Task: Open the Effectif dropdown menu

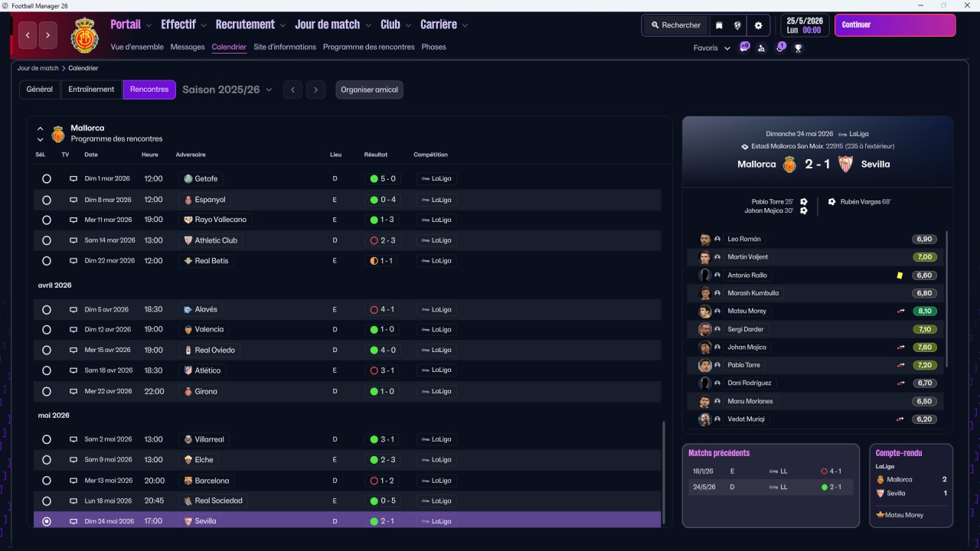Action: (x=183, y=24)
